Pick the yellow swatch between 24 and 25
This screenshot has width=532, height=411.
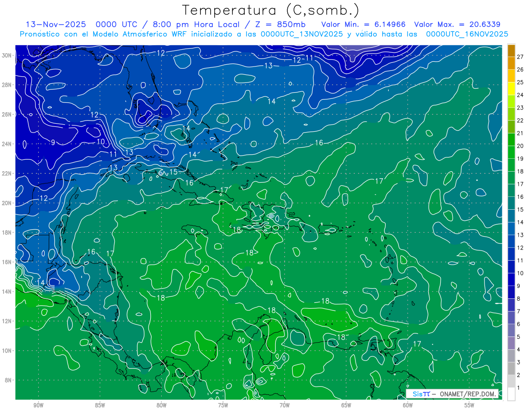(511, 89)
